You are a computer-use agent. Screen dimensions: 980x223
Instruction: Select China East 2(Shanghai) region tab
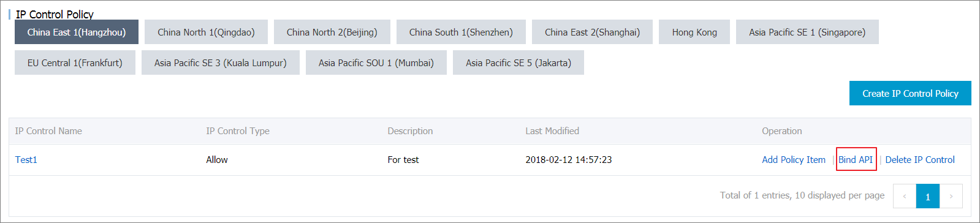[x=592, y=32]
